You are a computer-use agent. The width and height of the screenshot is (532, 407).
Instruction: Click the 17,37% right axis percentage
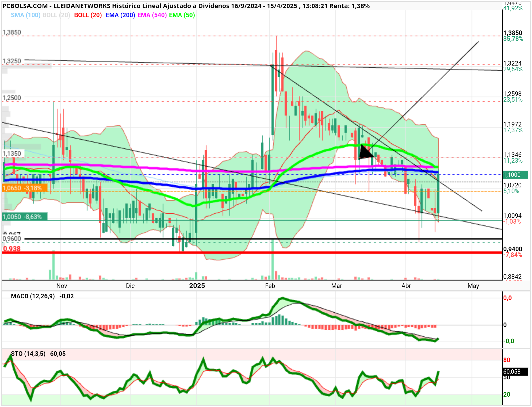pos(513,130)
